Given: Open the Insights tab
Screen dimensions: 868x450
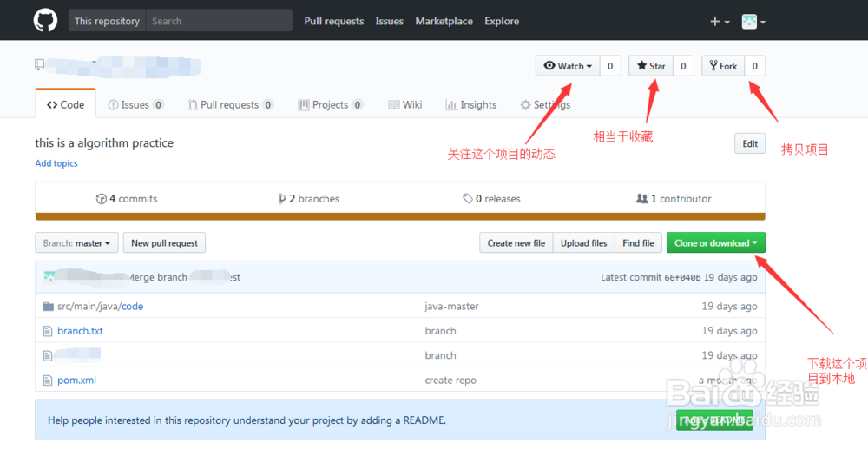Looking at the screenshot, I should click(471, 105).
